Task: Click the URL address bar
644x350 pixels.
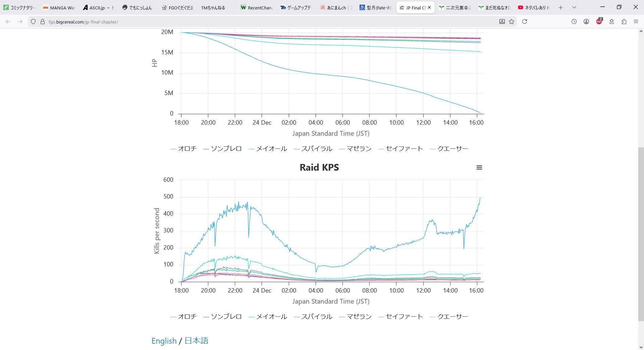Action: click(x=268, y=22)
